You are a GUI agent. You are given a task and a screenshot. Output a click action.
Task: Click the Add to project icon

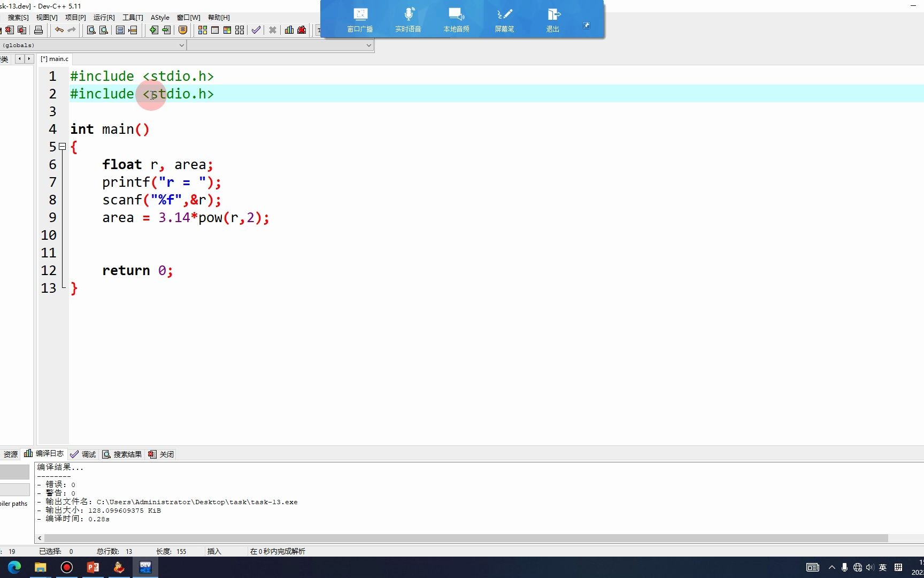coord(154,30)
